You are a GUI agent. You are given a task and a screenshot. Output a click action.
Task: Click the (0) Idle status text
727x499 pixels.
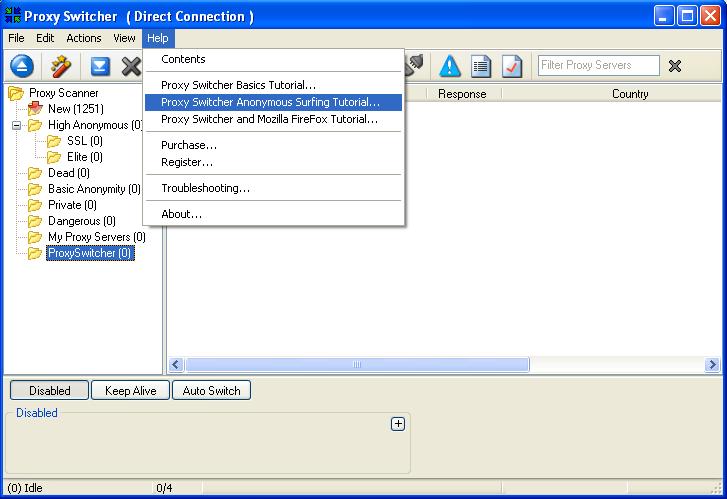pyautogui.click(x=25, y=488)
